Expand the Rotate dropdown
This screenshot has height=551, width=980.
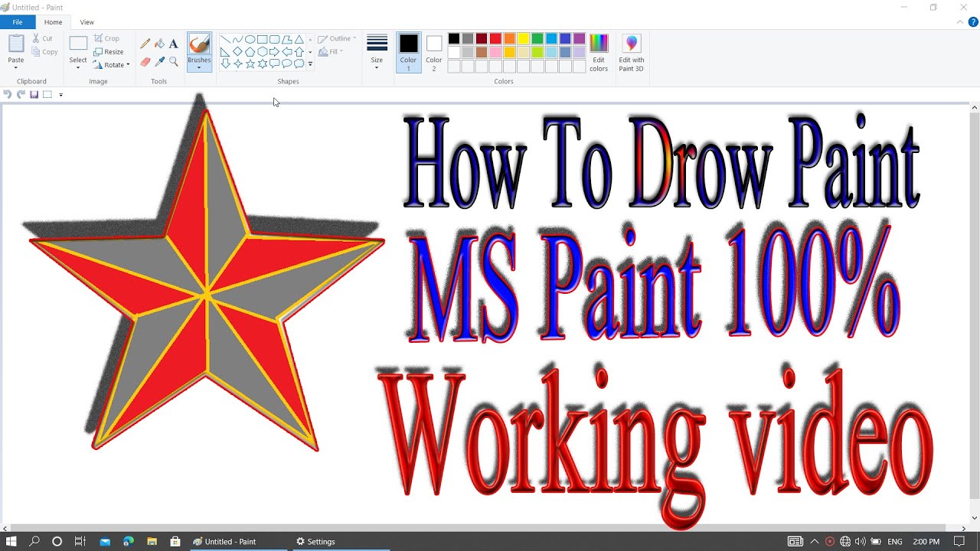[128, 65]
